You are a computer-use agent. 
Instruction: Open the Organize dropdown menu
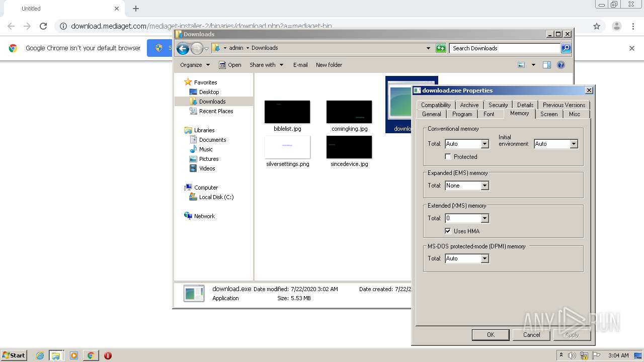195,65
